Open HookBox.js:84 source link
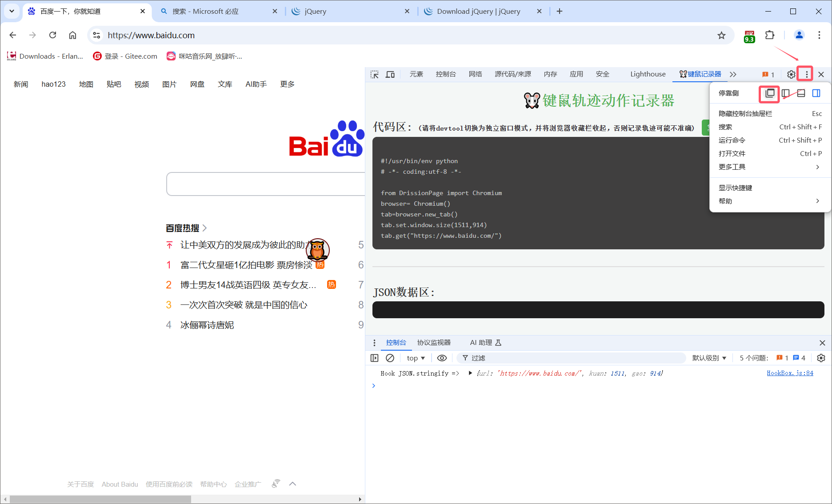832x504 pixels. (x=790, y=373)
